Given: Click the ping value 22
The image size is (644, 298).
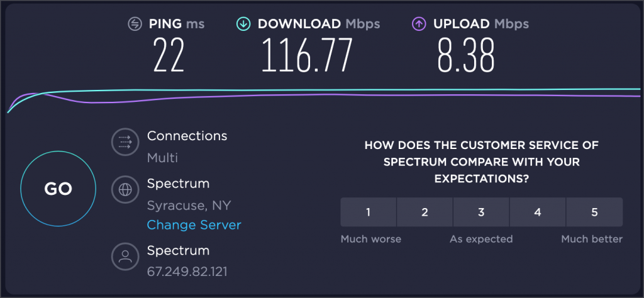Looking at the screenshot, I should (x=169, y=55).
